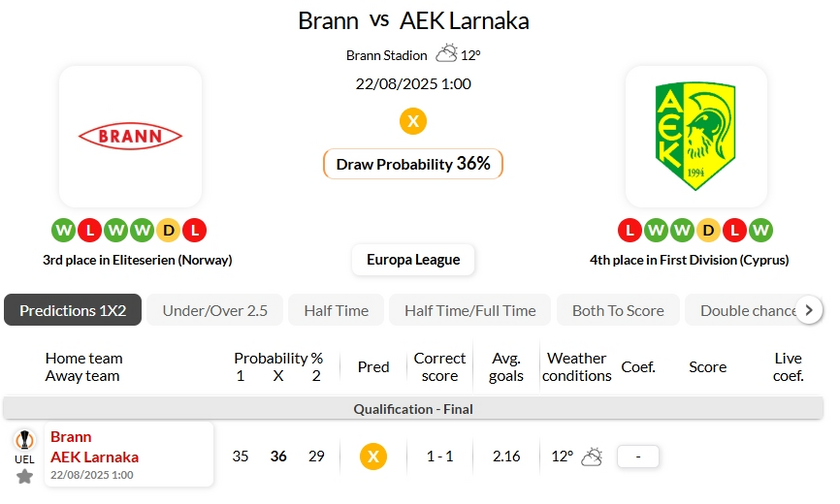Switch to the Under/Over 2.5 tab
The image size is (840, 504).
click(x=215, y=310)
